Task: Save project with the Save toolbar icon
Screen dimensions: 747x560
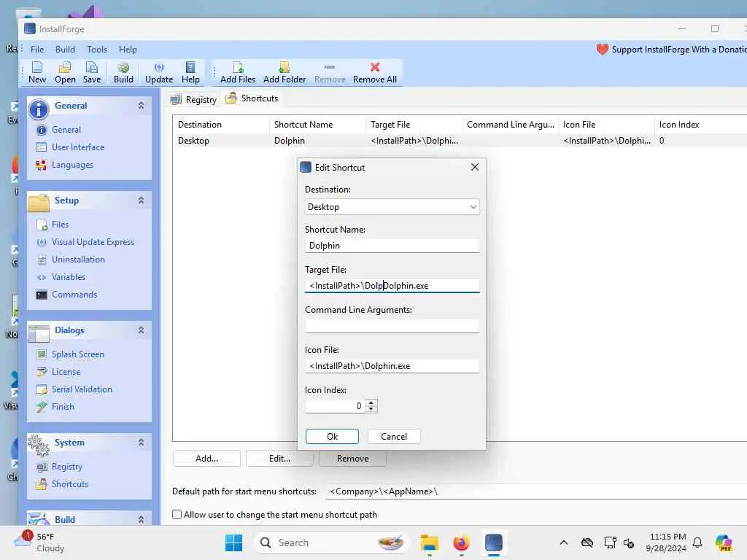Action: 92,72
